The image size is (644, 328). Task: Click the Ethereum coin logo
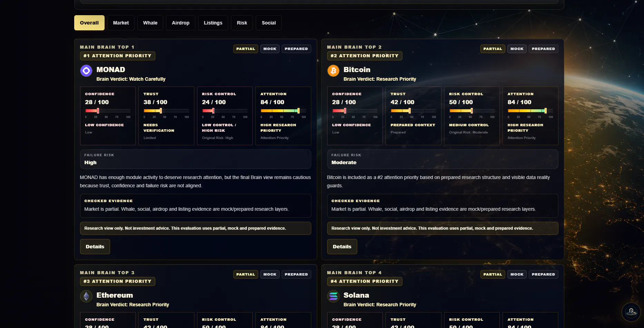tap(86, 296)
